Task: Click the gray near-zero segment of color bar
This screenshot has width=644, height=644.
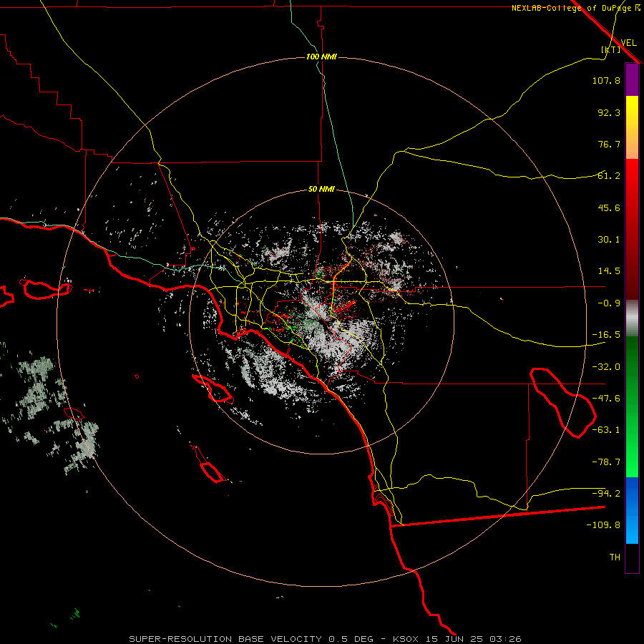Action: point(632,318)
